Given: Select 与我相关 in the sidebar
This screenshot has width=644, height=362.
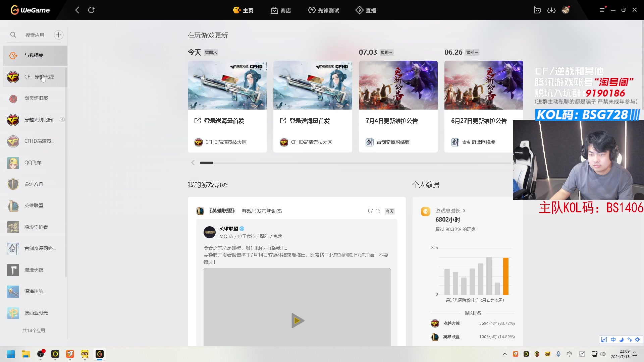Looking at the screenshot, I should [35, 55].
